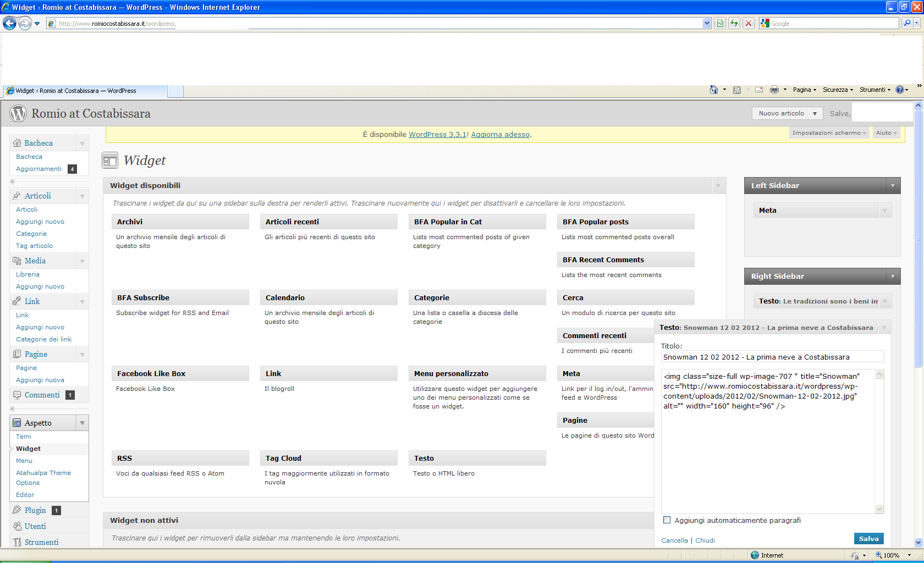Open the address bar history dropdown

click(x=707, y=23)
